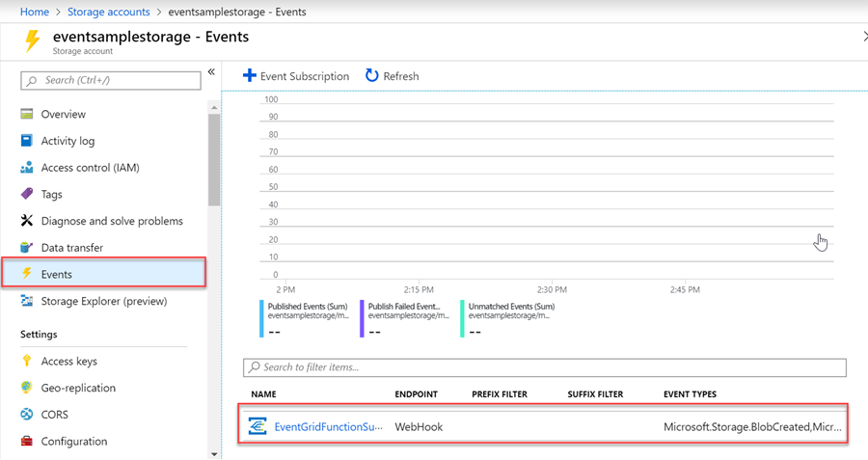Click the 2:15 PM chart axis label
The width and height of the screenshot is (868, 460).
click(419, 289)
